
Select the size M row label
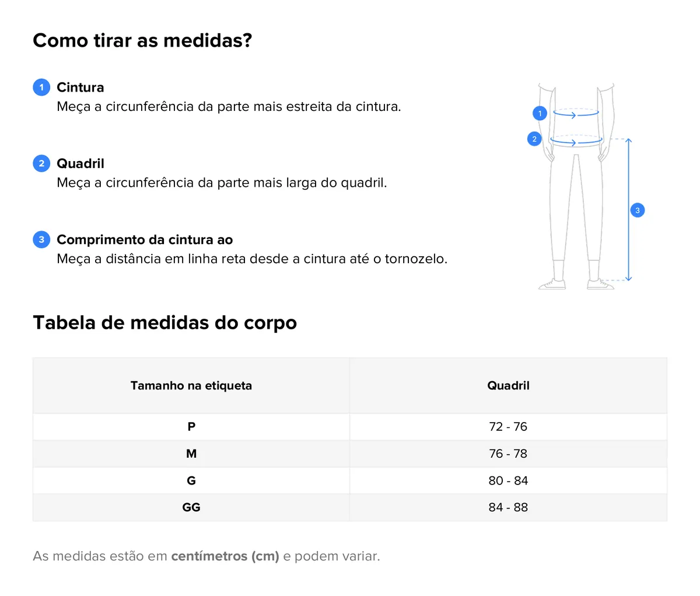point(191,454)
